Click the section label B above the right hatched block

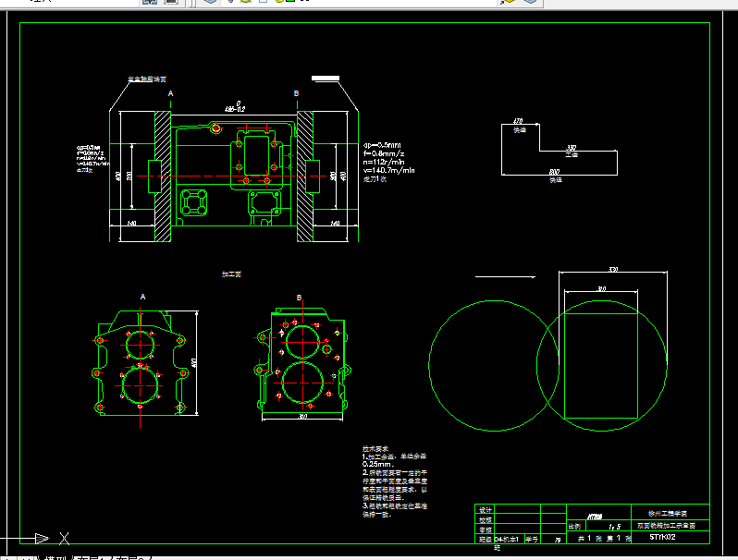[296, 93]
